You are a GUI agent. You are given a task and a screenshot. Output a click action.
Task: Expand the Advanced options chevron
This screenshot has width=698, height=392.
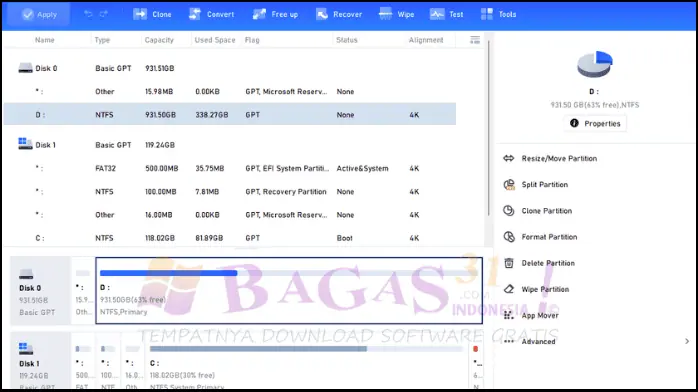coord(687,341)
